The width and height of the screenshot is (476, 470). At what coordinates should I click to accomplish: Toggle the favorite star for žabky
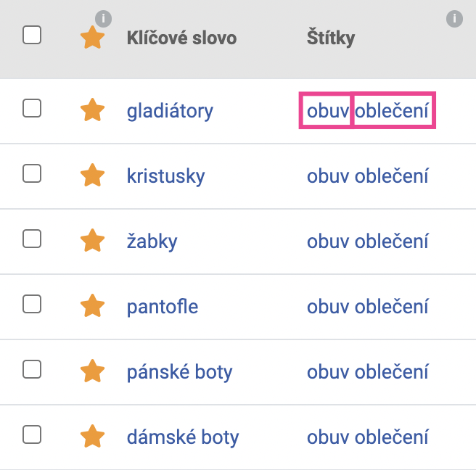tap(93, 240)
